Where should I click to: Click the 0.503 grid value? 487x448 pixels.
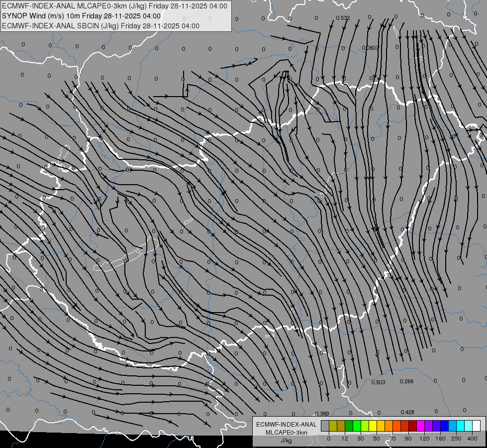tap(378, 382)
